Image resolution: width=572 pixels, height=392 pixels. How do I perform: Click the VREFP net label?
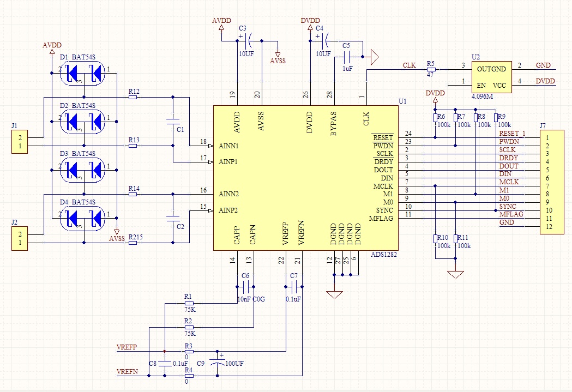point(127,347)
